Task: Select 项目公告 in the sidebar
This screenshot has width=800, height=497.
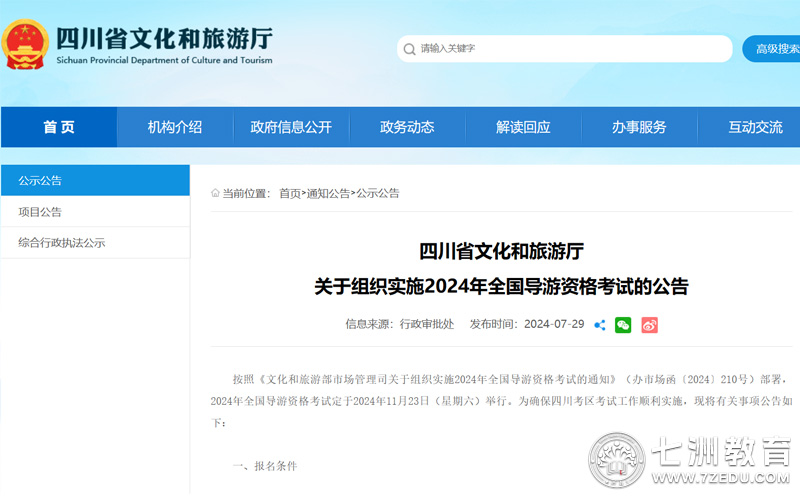Action: coord(95,212)
